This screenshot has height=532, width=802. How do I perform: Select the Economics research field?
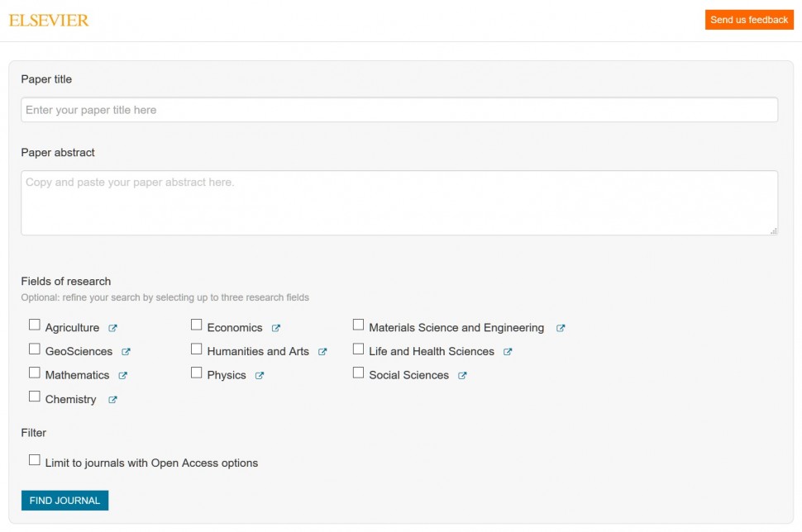pos(196,324)
